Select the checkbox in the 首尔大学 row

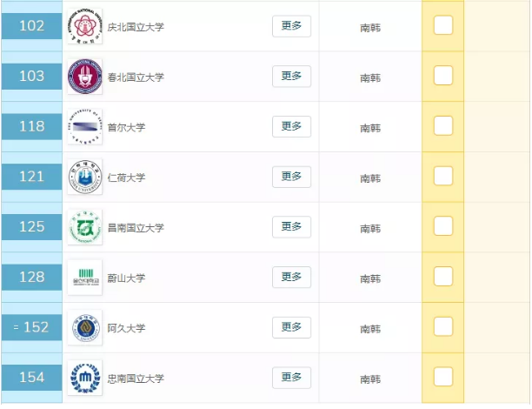coord(443,126)
